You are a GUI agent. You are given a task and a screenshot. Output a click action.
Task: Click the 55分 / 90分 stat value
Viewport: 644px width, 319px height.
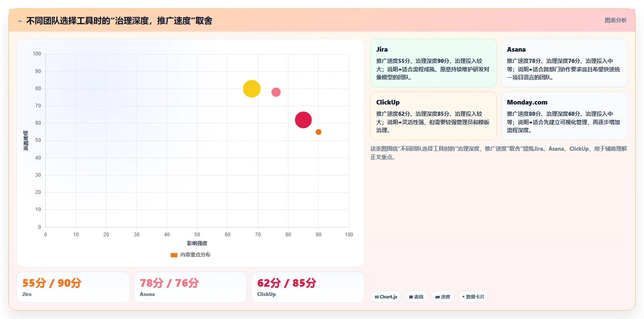tap(52, 283)
